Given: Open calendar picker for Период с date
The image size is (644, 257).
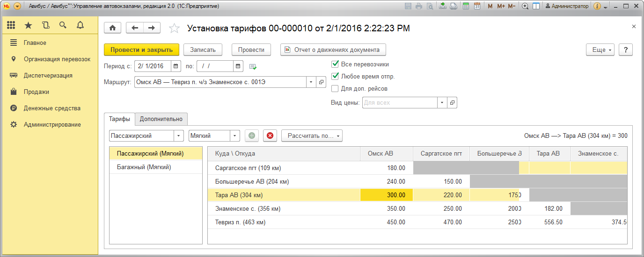Looking at the screenshot, I should [x=176, y=66].
